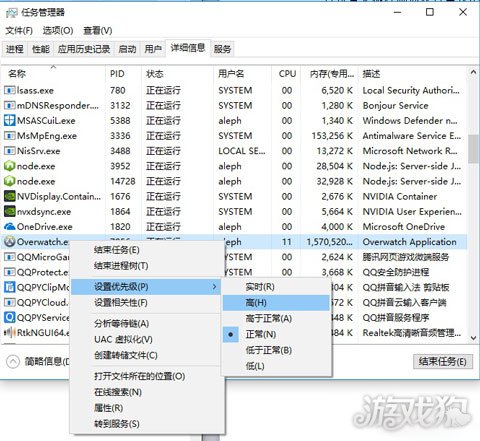480x441 pixels.
Task: Set priority to 高(H)
Action: pyautogui.click(x=276, y=303)
